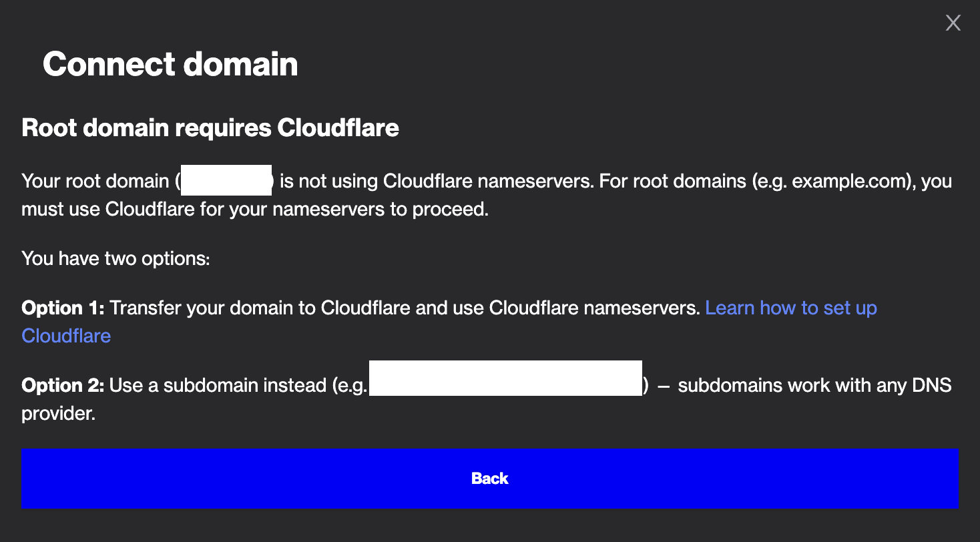
Task: Click the redacted root domain name
Action: (226, 182)
